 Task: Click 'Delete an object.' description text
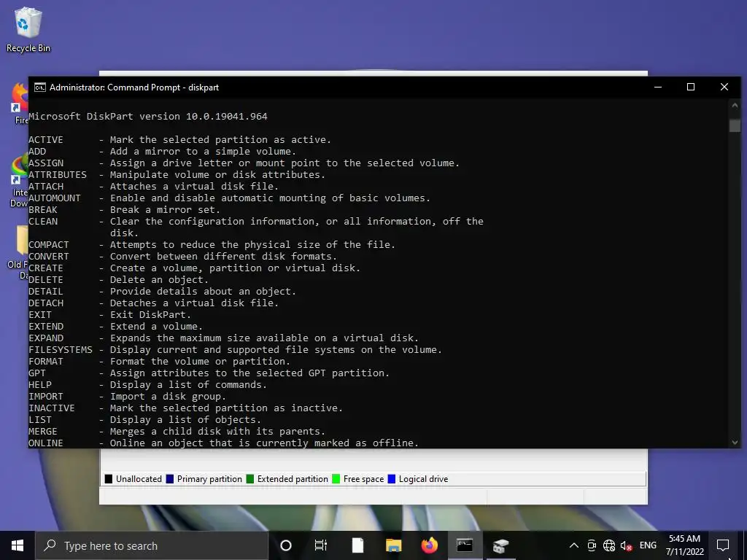click(159, 280)
